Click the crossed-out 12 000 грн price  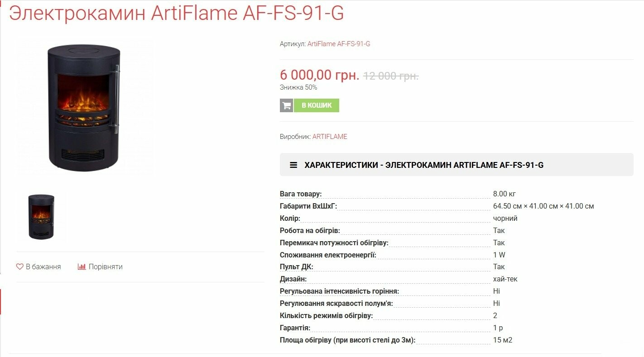pos(391,76)
